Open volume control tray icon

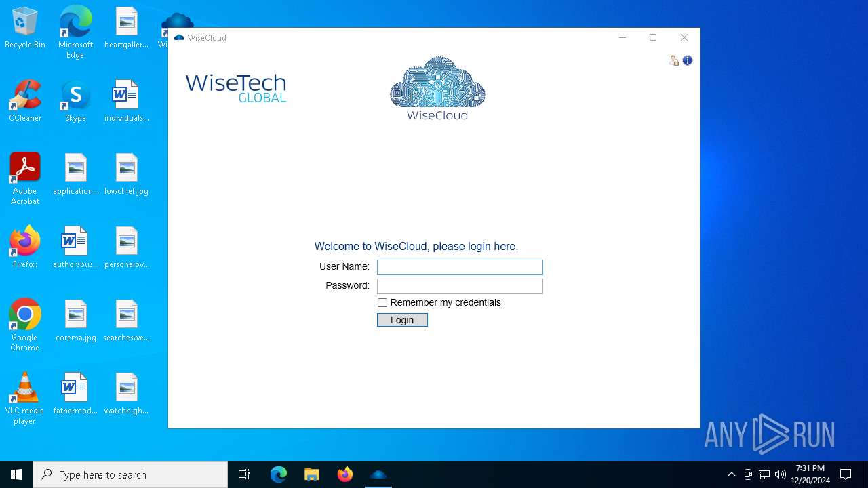pos(781,474)
